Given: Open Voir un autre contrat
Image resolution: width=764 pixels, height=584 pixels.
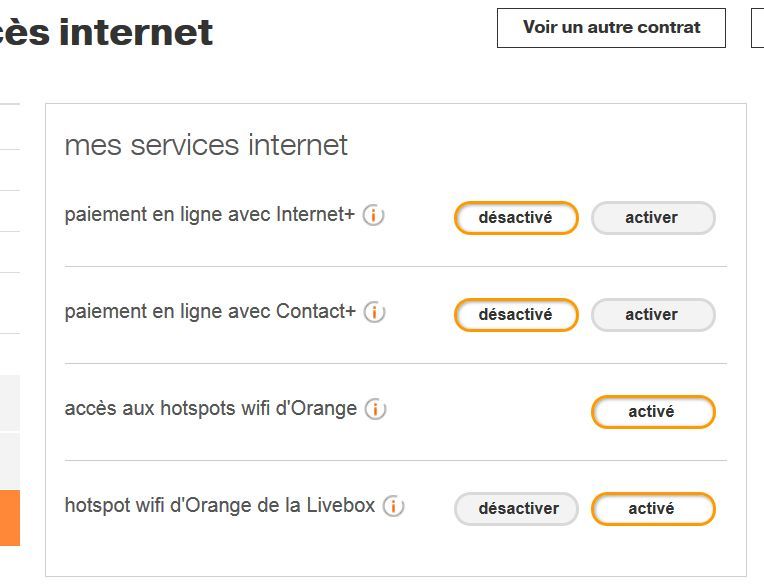Looking at the screenshot, I should click(x=611, y=28).
